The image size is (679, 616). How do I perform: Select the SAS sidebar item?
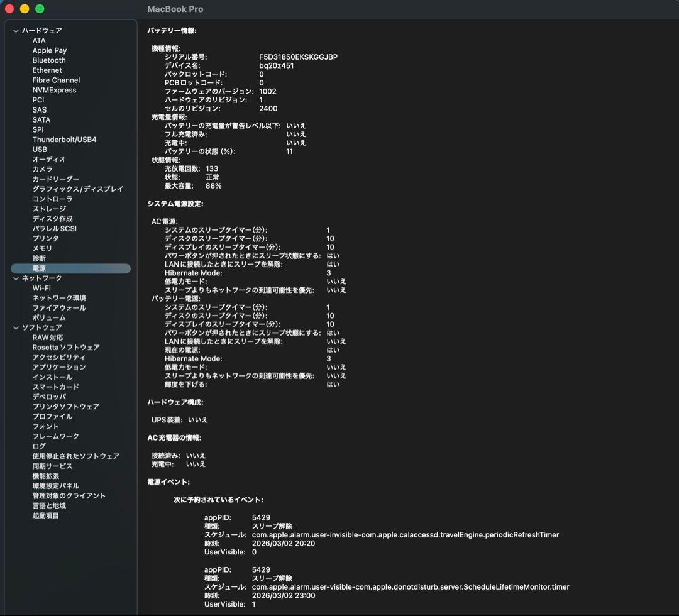(x=40, y=110)
